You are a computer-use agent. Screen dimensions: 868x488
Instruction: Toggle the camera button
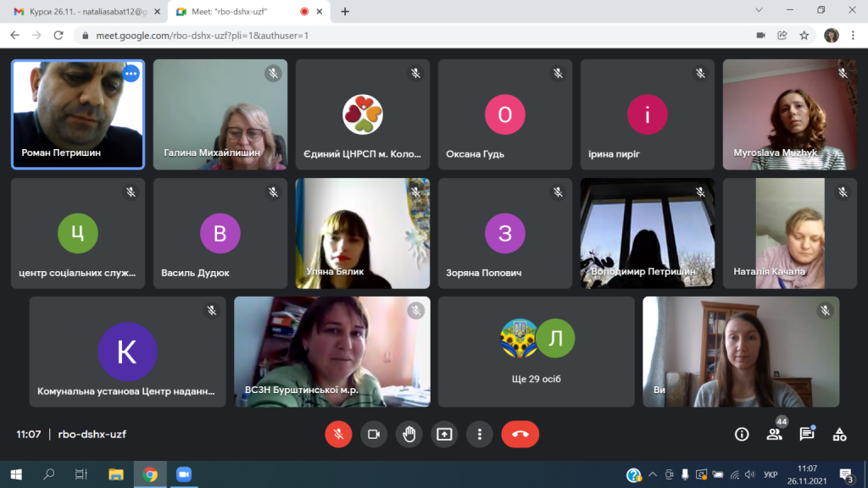click(374, 435)
